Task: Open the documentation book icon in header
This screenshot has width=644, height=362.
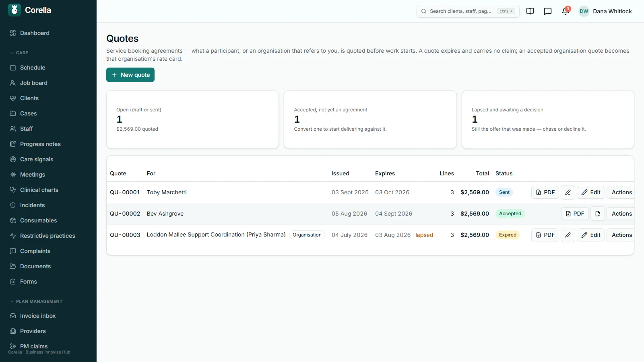Action: pyautogui.click(x=530, y=11)
